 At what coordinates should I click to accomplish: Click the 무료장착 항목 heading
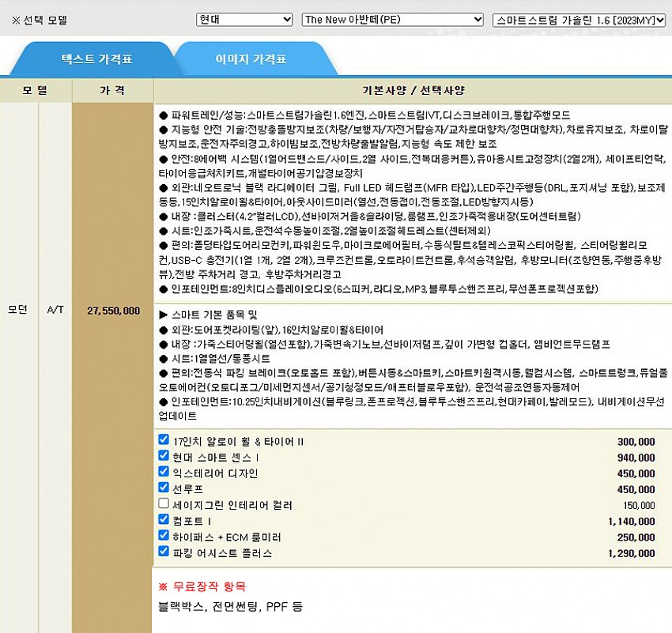coord(202,586)
